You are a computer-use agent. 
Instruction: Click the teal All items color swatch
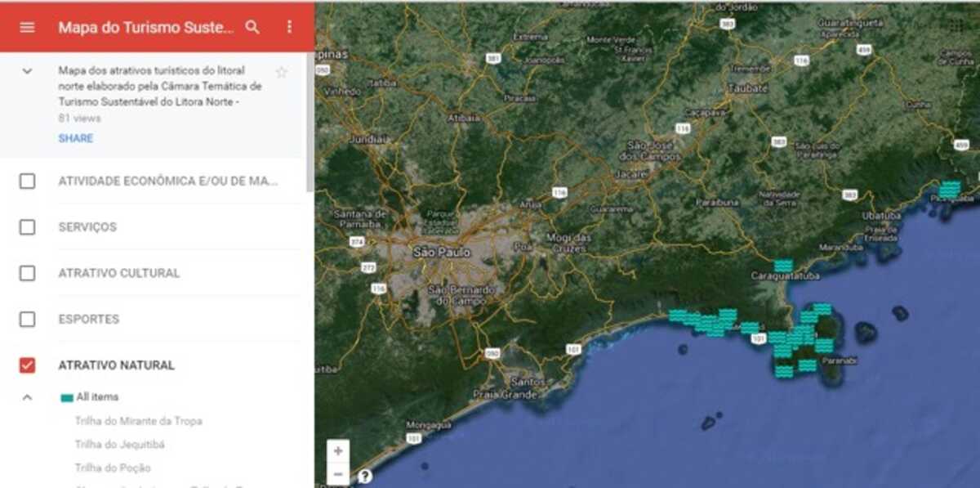(x=67, y=398)
